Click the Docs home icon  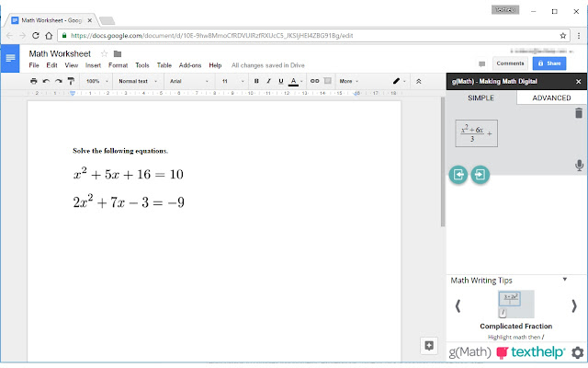[x=10, y=58]
